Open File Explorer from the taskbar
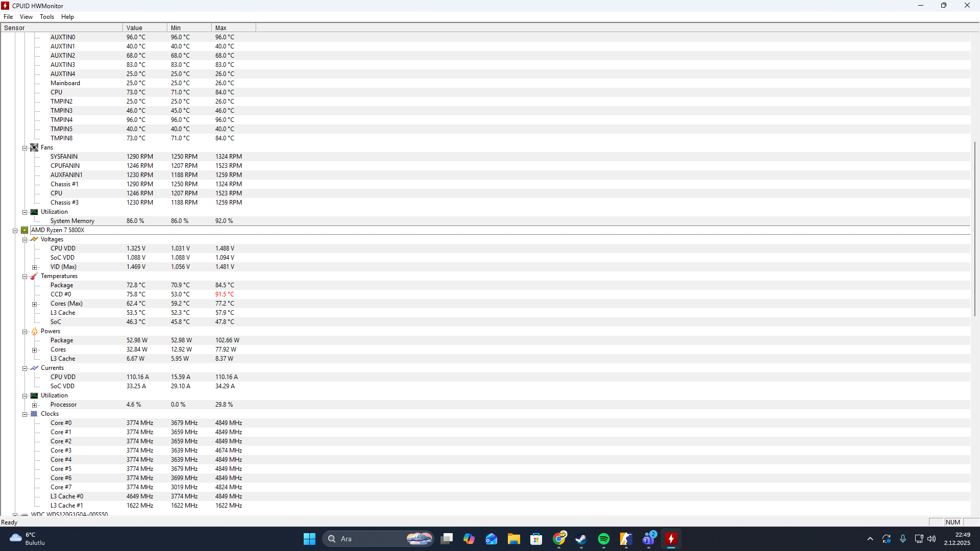The image size is (980, 551). [514, 539]
